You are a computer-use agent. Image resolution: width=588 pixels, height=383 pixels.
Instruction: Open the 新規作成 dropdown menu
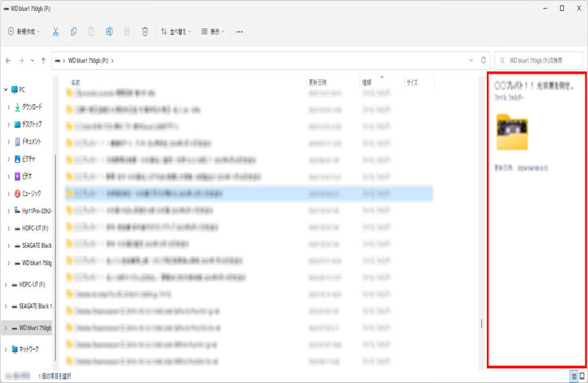(x=24, y=32)
